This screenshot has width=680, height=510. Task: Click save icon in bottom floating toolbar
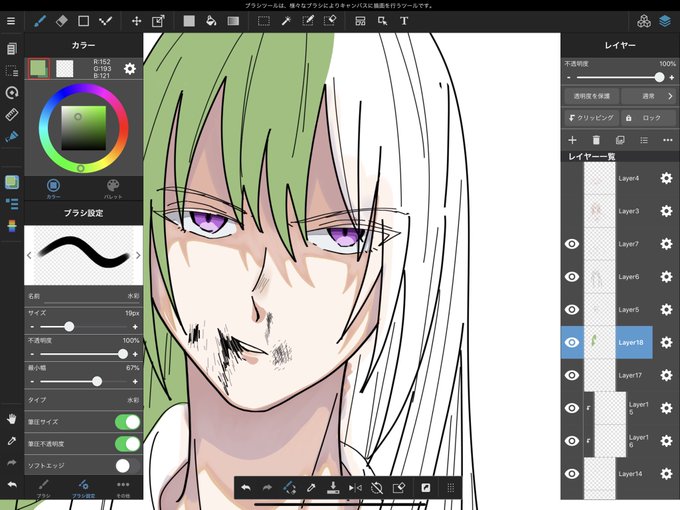333,488
